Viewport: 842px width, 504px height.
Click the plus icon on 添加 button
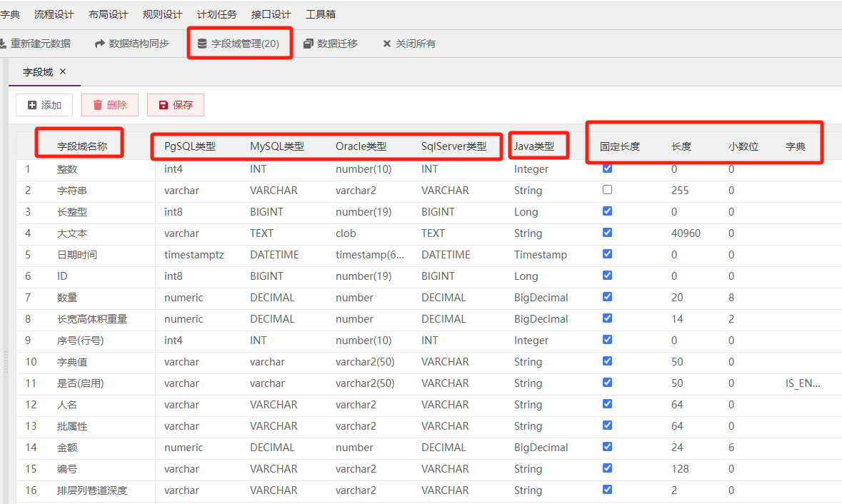(x=32, y=105)
